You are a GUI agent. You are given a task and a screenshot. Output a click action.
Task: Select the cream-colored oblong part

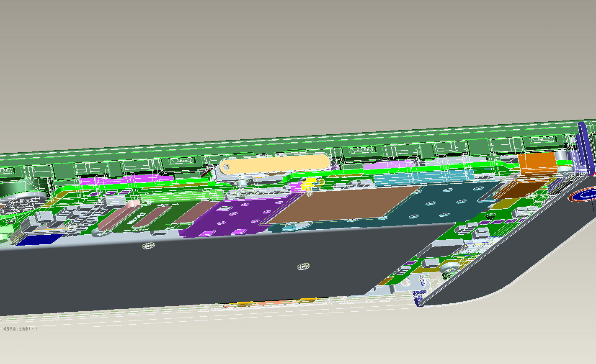275,164
